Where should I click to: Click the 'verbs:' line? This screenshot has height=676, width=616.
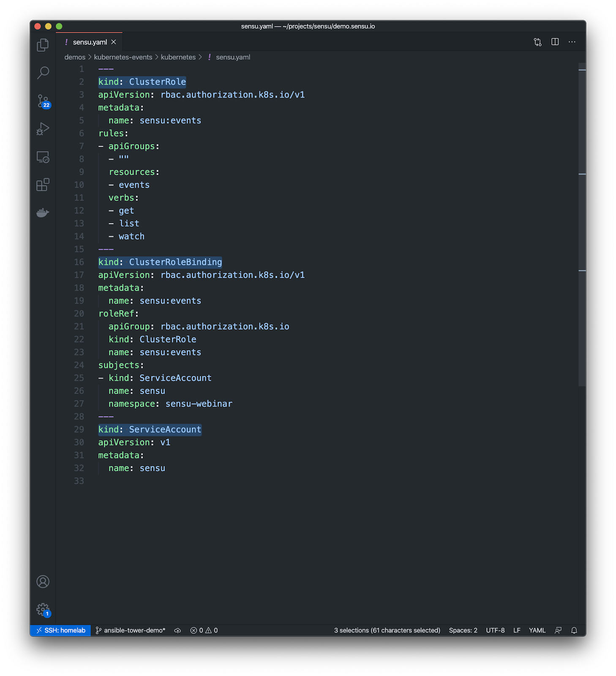click(x=124, y=198)
